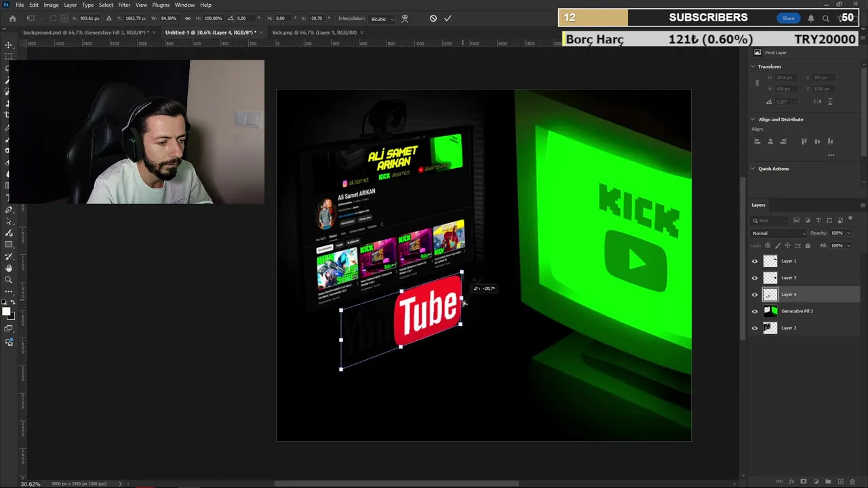Select the Layers panel tab
868x488 pixels.
pyautogui.click(x=758, y=205)
